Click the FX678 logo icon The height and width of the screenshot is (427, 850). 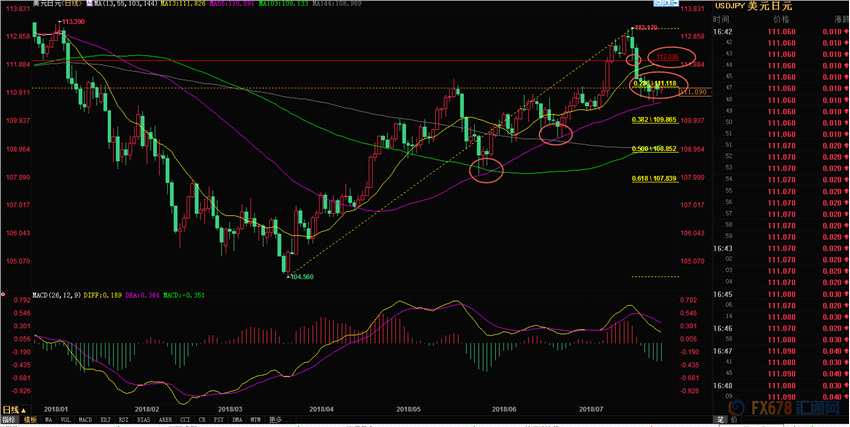pos(737,407)
